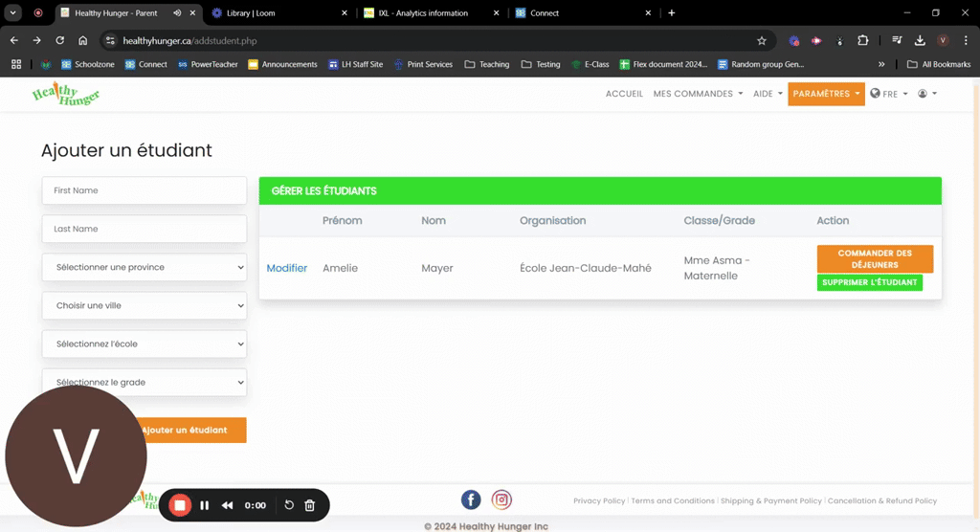Restart the Loom recording

click(x=289, y=505)
